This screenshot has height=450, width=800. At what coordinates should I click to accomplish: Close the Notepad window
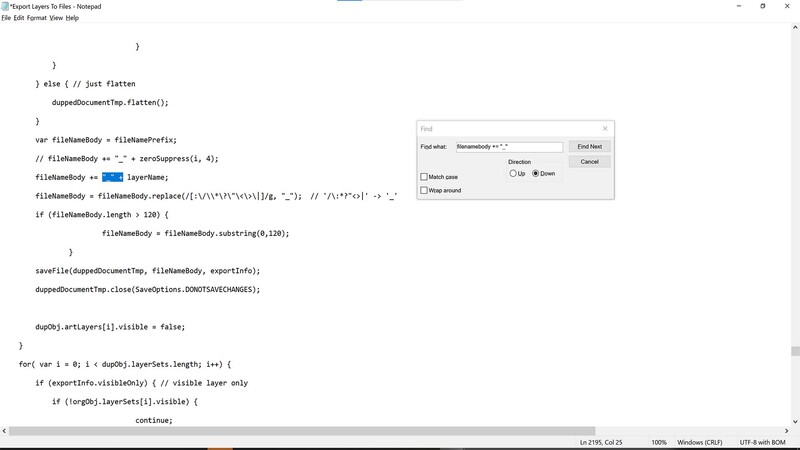[787, 6]
